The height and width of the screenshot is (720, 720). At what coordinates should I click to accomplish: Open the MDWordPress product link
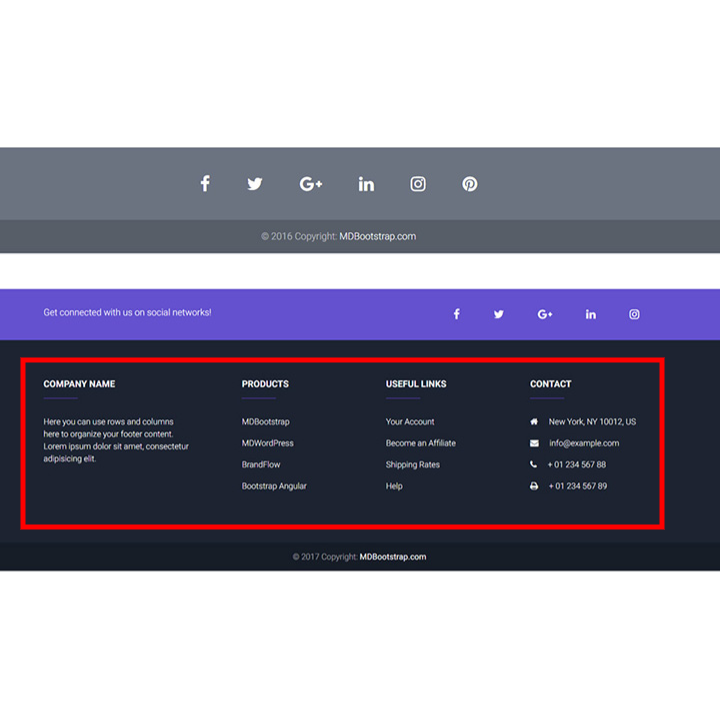click(268, 443)
